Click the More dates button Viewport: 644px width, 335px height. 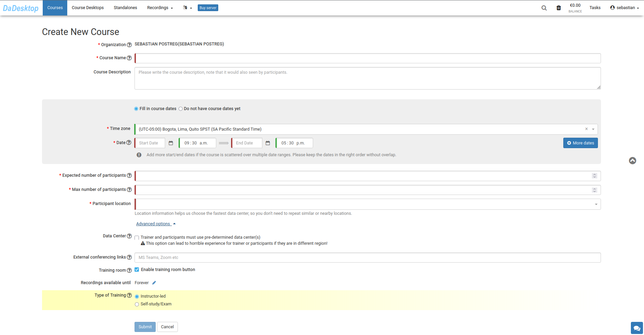(x=580, y=143)
